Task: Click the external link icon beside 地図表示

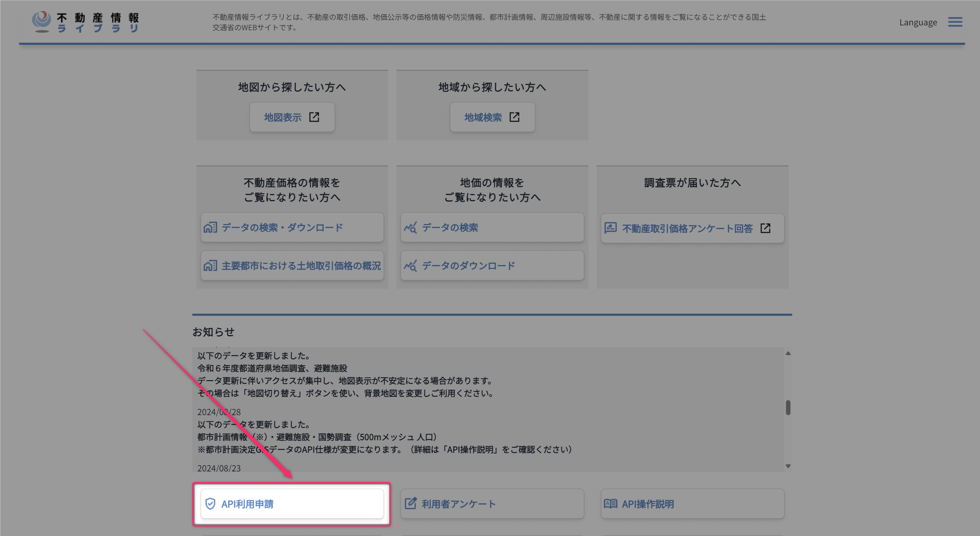Action: (314, 117)
